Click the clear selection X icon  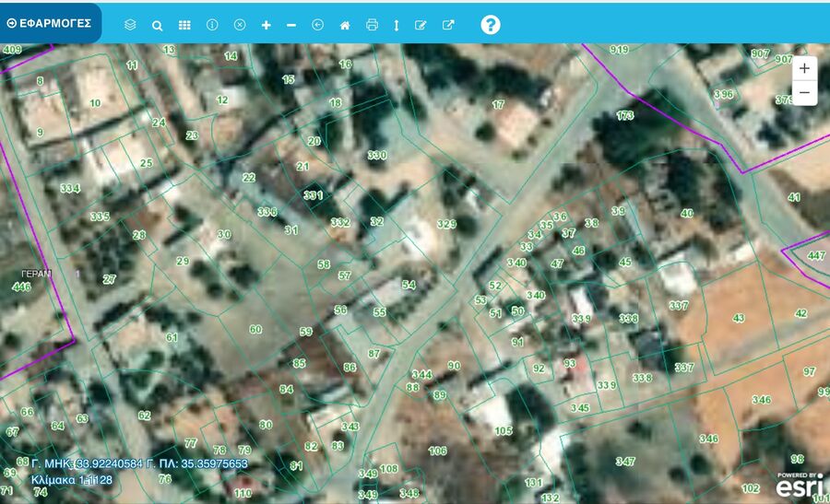[x=240, y=25]
